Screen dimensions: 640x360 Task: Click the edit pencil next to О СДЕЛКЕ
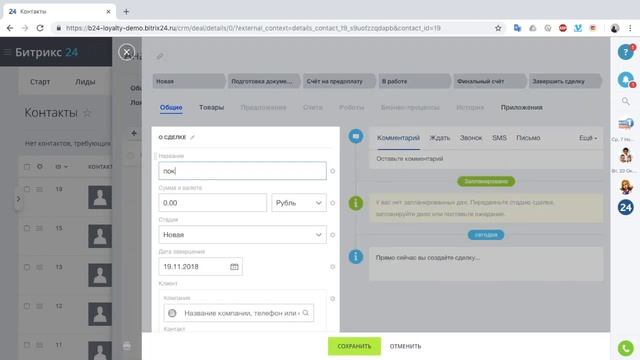193,137
